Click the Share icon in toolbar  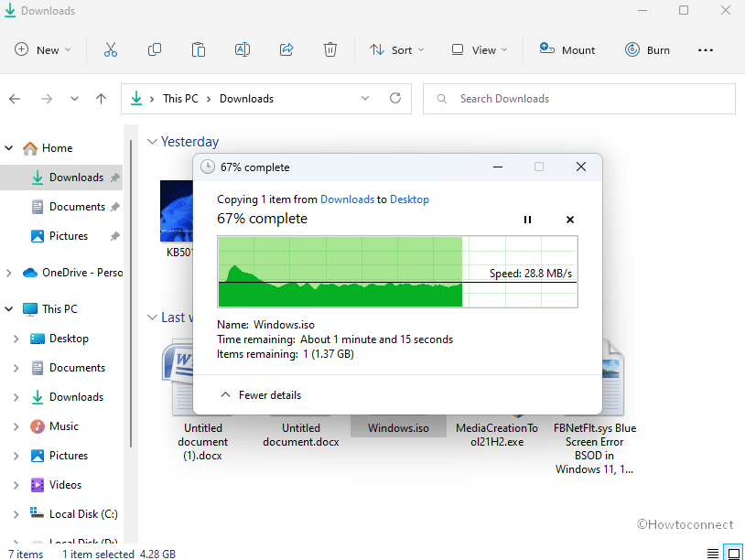click(286, 50)
